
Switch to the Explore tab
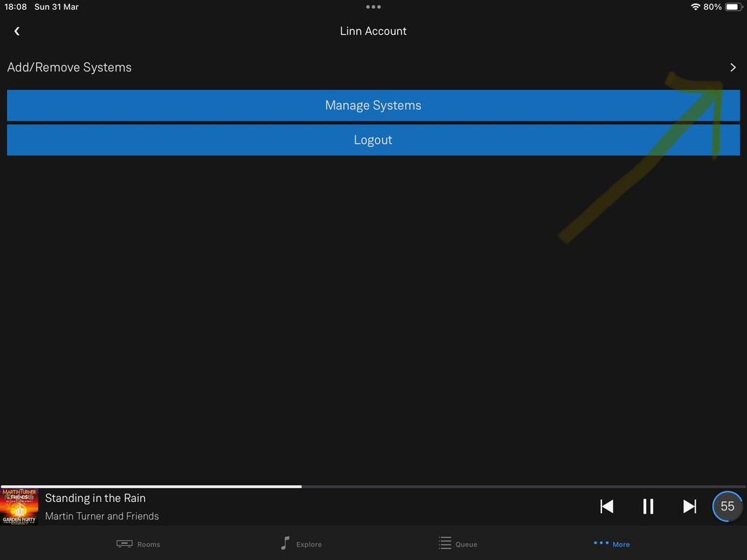pos(301,544)
